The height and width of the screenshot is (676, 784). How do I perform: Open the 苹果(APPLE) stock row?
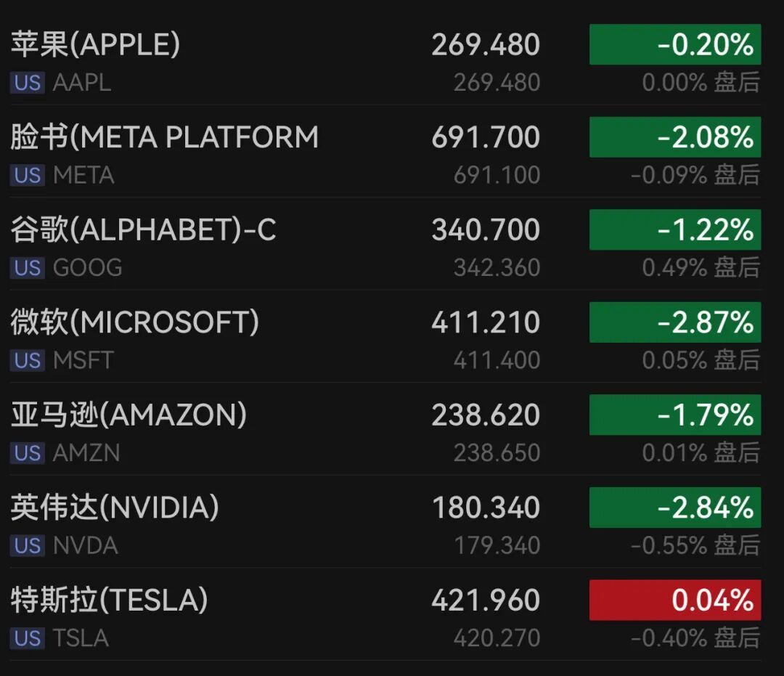pyautogui.click(x=95, y=45)
